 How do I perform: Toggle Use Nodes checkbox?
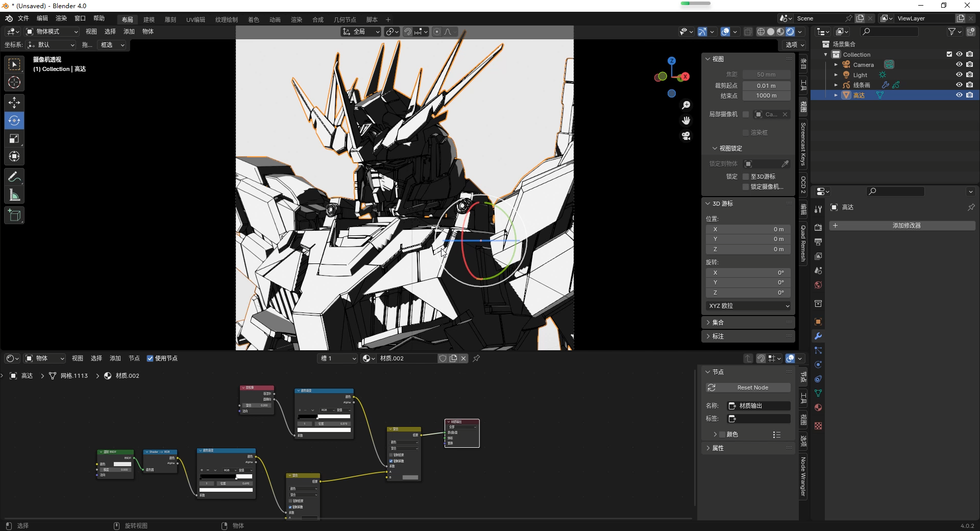pos(150,358)
